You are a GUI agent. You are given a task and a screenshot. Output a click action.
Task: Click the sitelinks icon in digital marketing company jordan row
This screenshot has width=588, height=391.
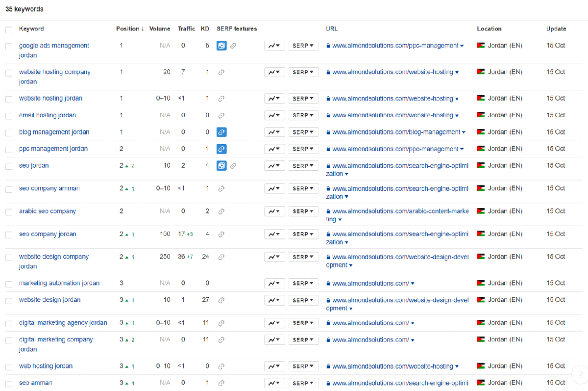221,339
